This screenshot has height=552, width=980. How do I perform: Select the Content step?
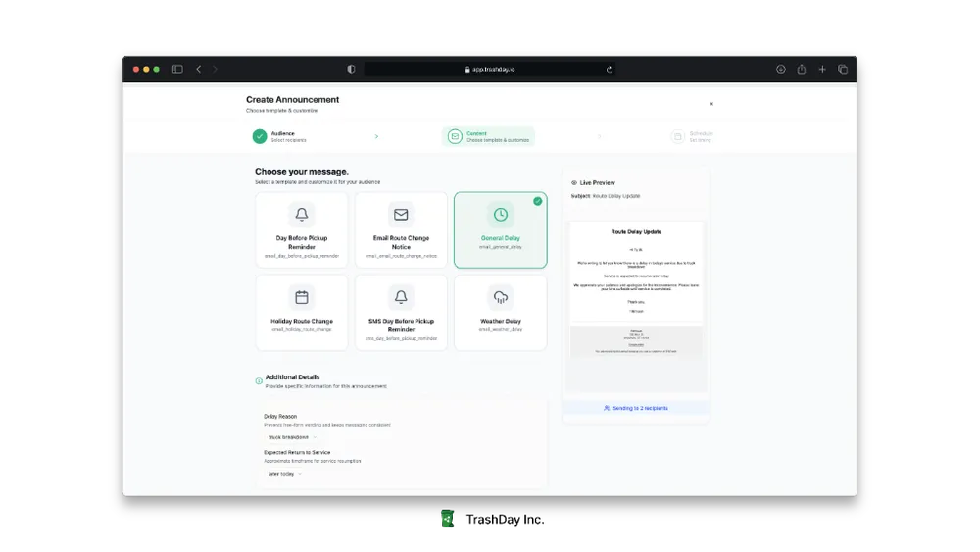click(488, 136)
